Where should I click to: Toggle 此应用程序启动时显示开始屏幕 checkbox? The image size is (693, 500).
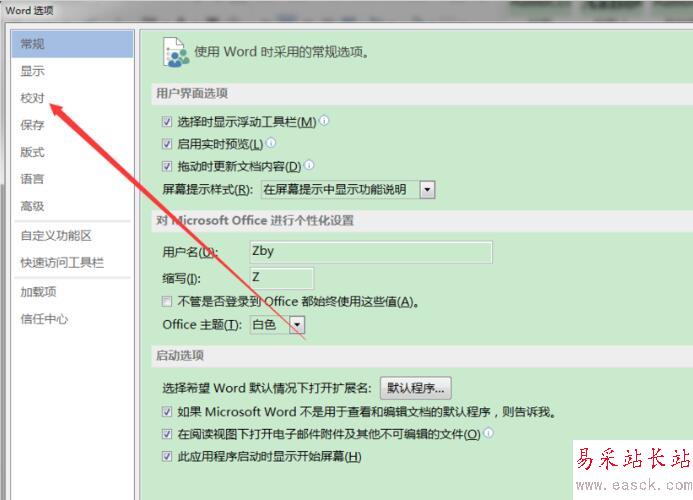pyautogui.click(x=167, y=456)
